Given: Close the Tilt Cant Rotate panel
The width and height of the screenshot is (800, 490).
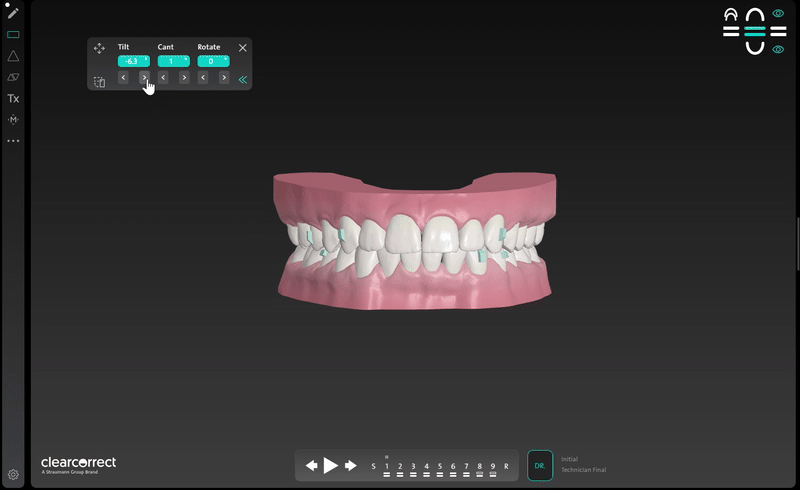Looking at the screenshot, I should click(243, 48).
